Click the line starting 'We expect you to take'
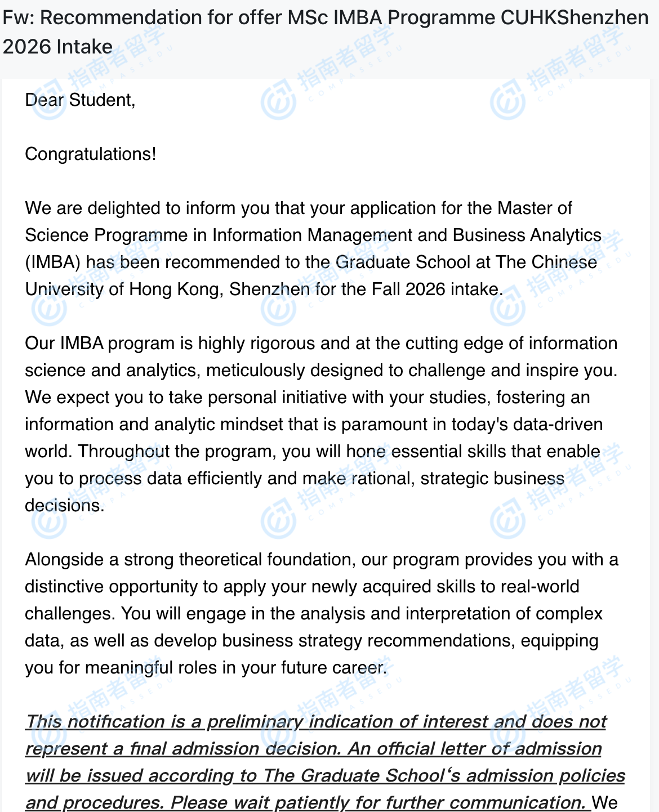The image size is (659, 812). coord(308,398)
